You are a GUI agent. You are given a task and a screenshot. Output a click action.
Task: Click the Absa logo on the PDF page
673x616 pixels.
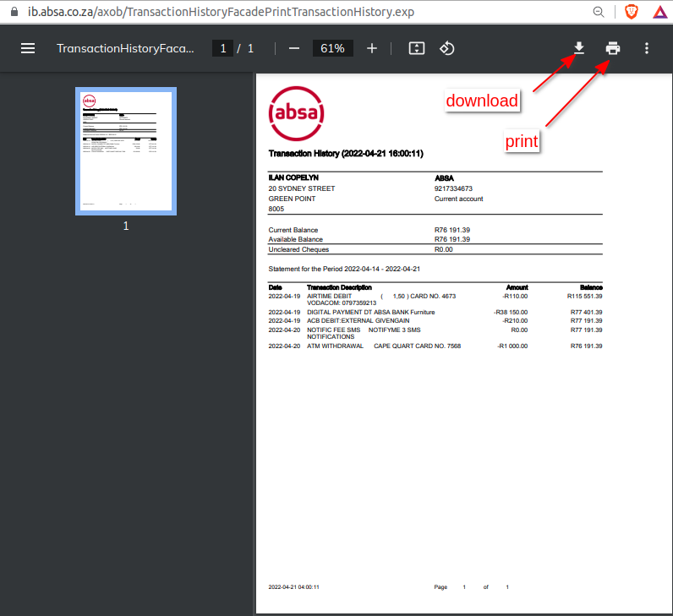[296, 113]
